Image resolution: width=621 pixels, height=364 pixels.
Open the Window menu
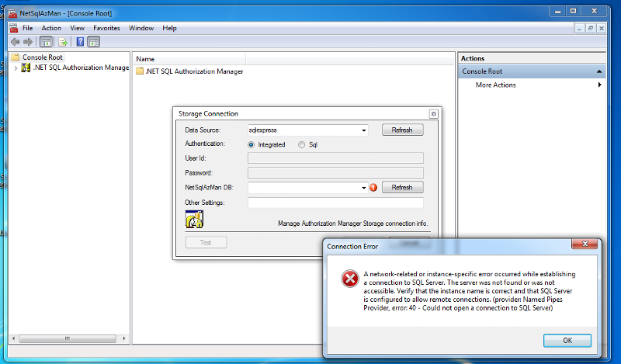(141, 28)
